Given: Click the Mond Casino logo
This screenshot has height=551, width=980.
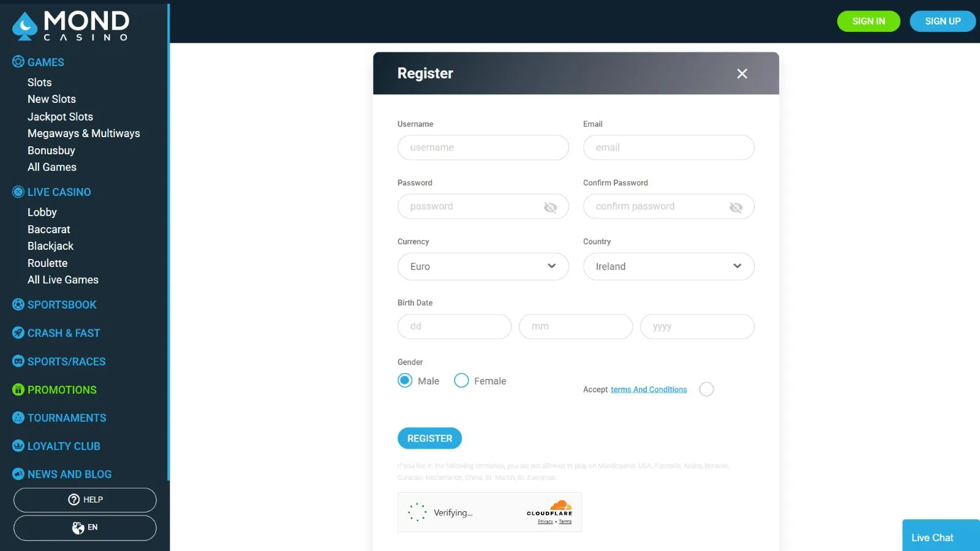Looking at the screenshot, I should point(70,26).
